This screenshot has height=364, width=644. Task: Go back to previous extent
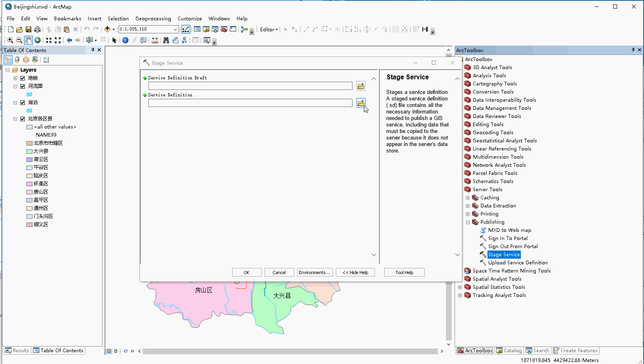point(70,40)
